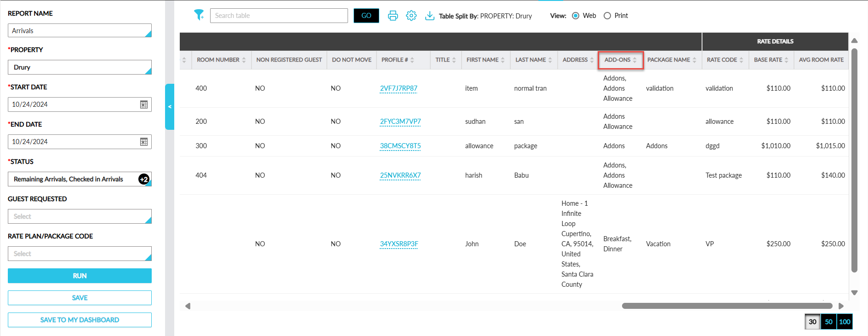Open Start Date calendar picker
The height and width of the screenshot is (336, 868).
[144, 104]
